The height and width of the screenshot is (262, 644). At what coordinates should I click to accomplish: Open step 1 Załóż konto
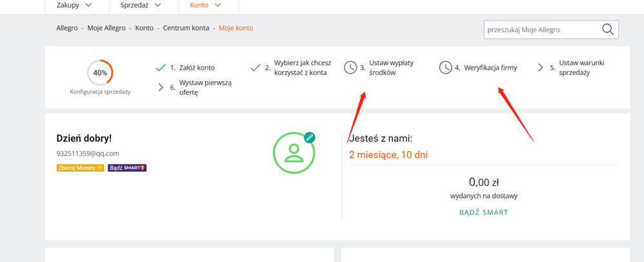click(x=192, y=68)
